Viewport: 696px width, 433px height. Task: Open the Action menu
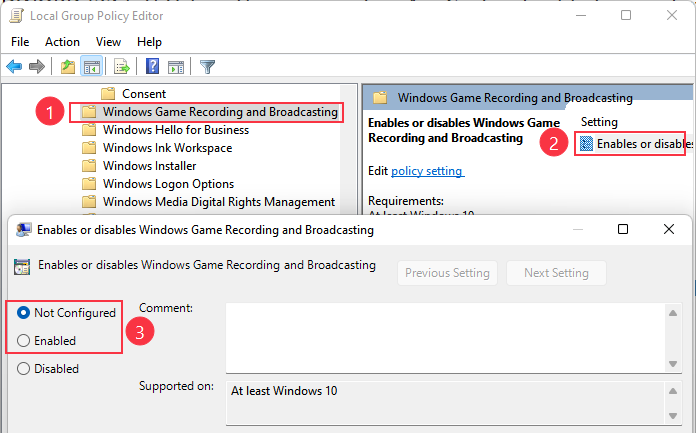(x=62, y=42)
